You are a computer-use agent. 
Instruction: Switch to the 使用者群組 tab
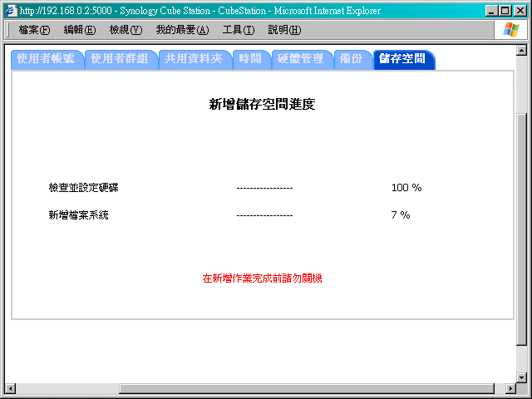(x=121, y=60)
